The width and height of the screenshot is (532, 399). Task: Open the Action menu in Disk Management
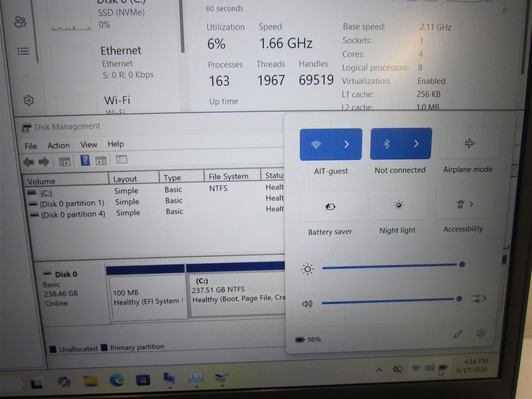click(59, 146)
